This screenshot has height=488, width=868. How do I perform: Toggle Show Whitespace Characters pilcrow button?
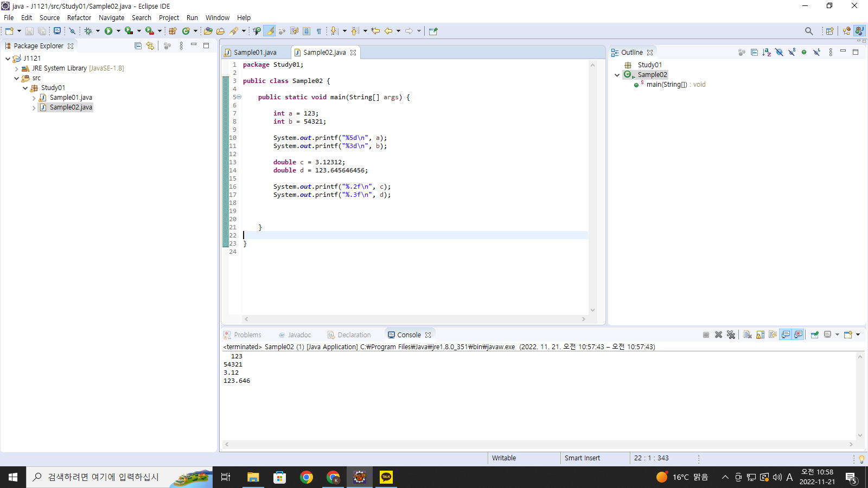tap(319, 31)
